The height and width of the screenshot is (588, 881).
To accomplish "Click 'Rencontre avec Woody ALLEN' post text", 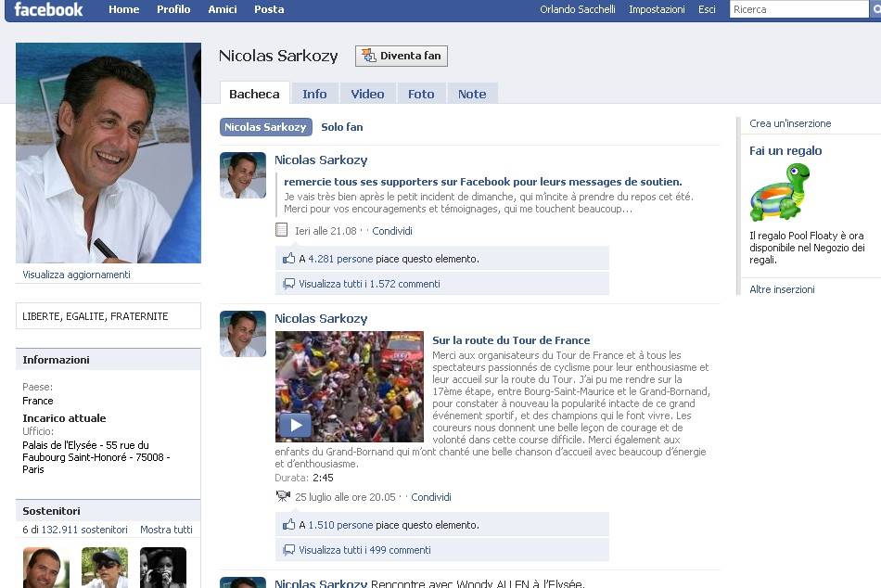I will click(478, 583).
